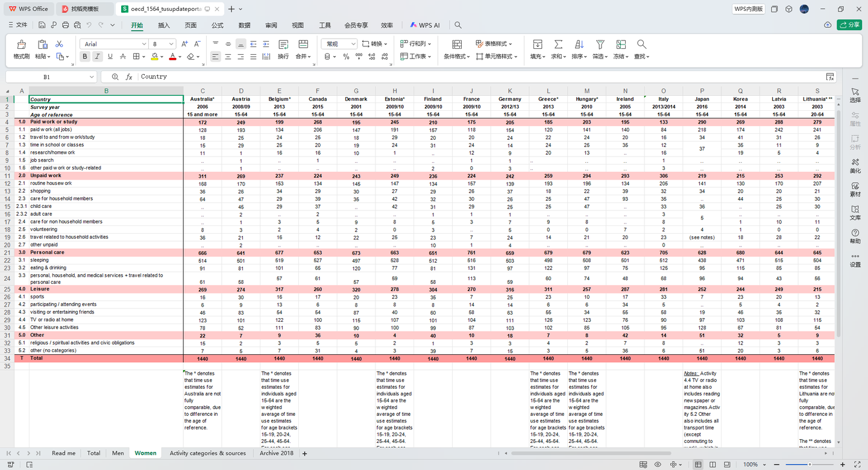Add a new sheet with the plus button

[x=304, y=453]
